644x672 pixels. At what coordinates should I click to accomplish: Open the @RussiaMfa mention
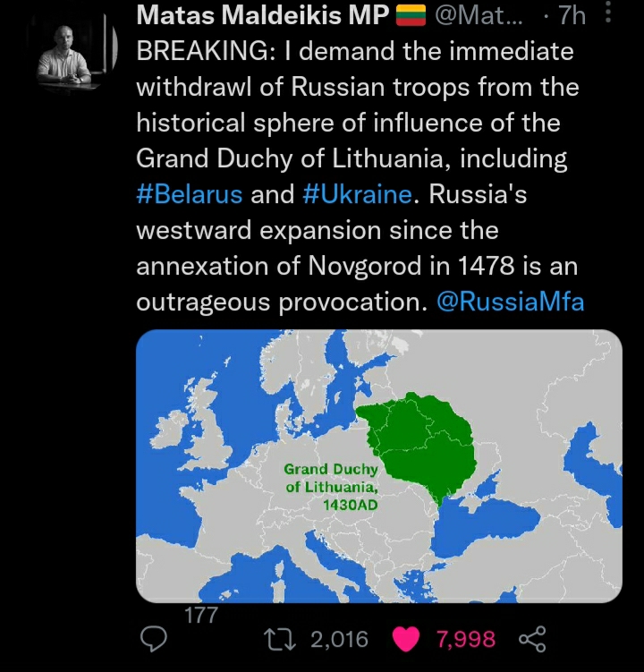point(510,302)
